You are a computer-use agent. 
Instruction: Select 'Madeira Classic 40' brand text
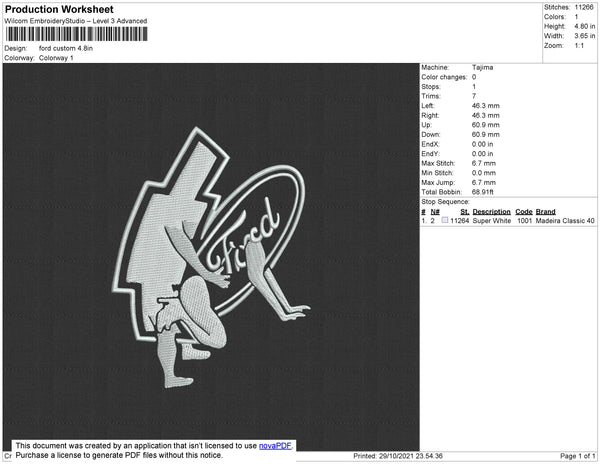565,221
